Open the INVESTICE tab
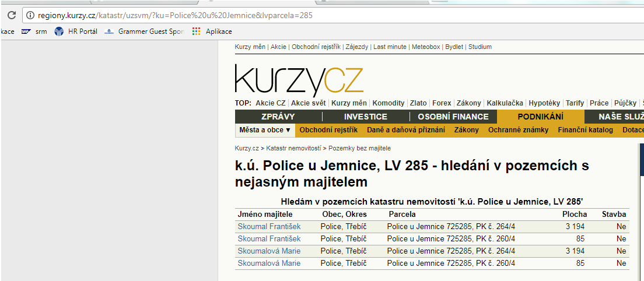The image size is (644, 281). click(365, 117)
